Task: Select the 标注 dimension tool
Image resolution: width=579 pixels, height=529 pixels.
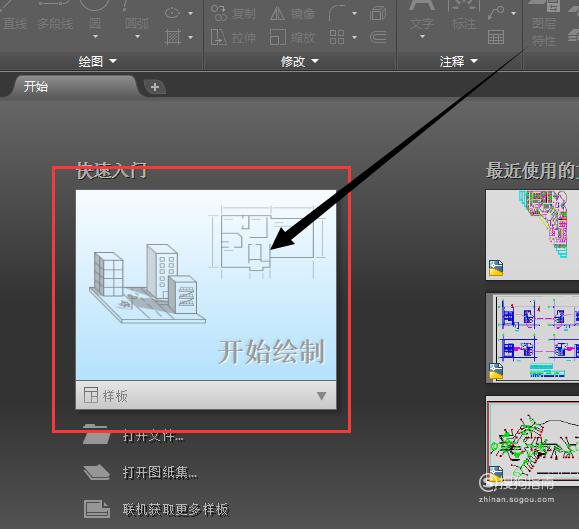Action: pyautogui.click(x=464, y=15)
